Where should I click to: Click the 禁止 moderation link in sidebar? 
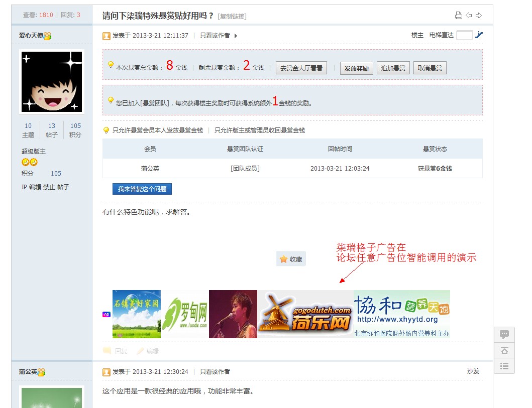[x=49, y=187]
